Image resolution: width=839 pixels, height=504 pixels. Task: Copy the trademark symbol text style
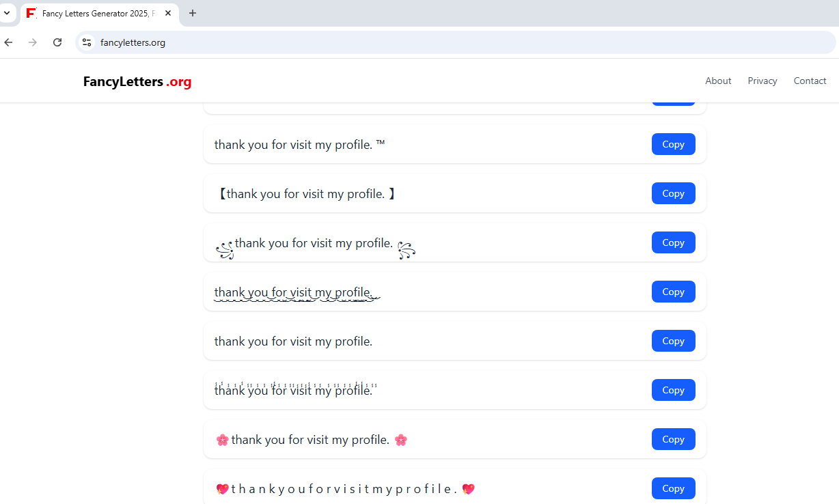[x=673, y=144]
